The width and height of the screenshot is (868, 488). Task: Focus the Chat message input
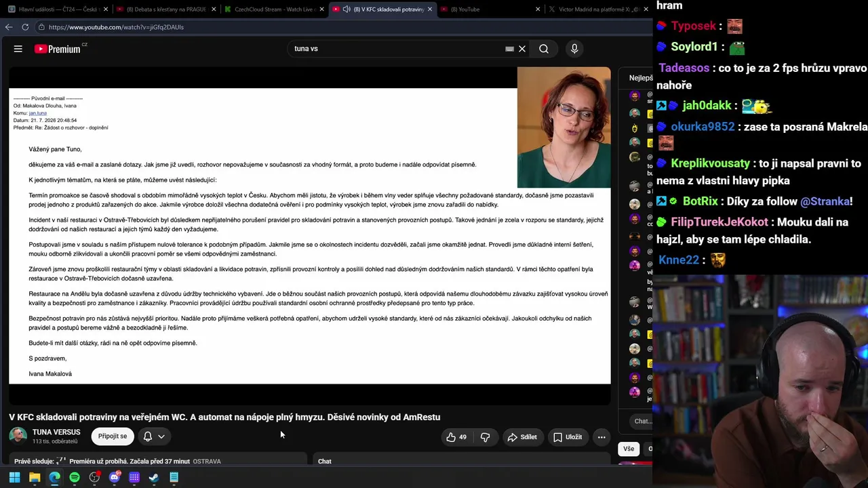coord(642,422)
